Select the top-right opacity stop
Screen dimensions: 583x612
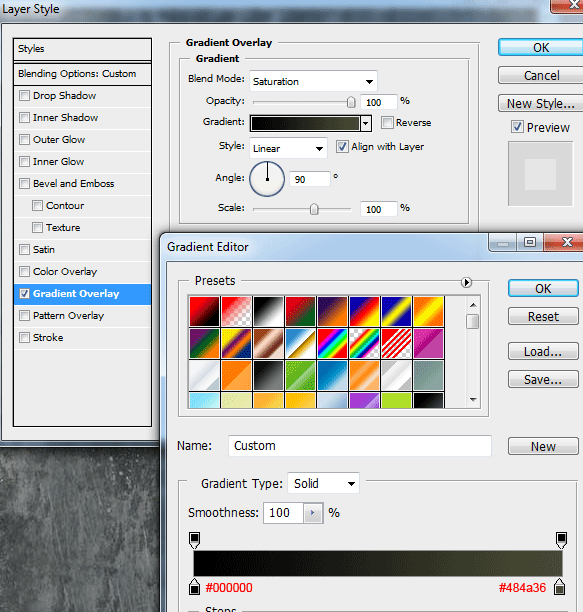[x=561, y=540]
